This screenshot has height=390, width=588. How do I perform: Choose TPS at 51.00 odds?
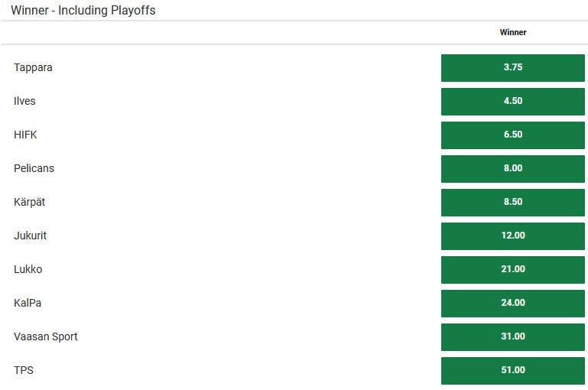(513, 370)
